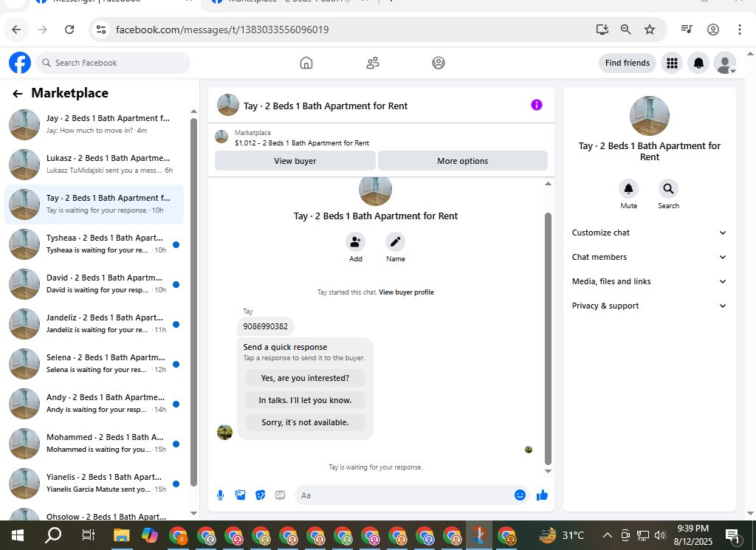Choose a GIF icon
The image size is (756, 550).
(280, 495)
